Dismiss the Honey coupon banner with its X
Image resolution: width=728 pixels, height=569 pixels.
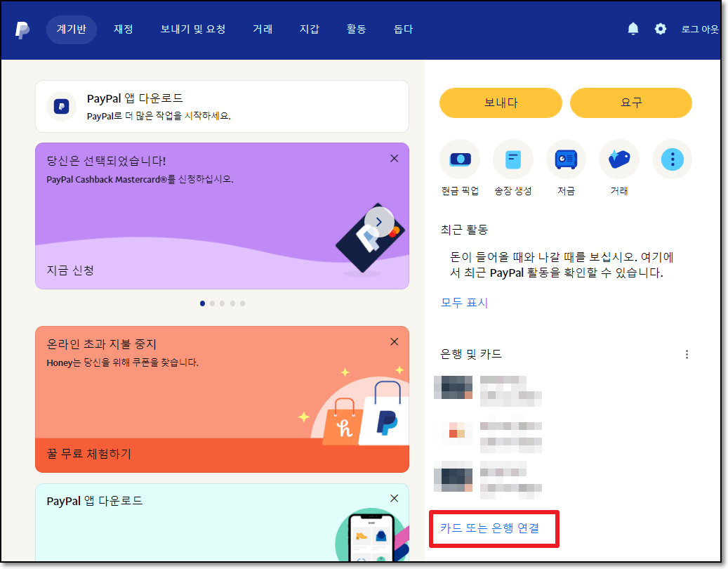pyautogui.click(x=394, y=341)
